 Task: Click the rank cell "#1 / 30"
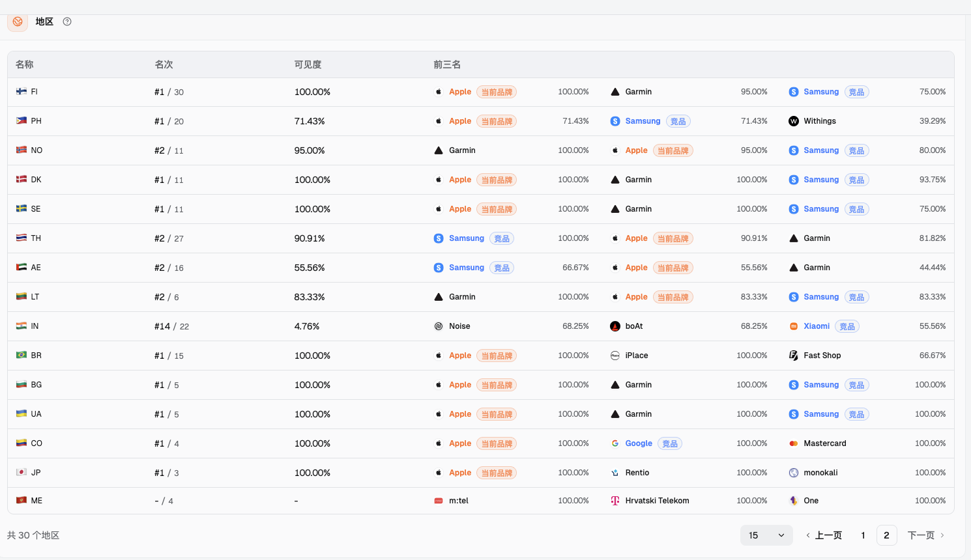(x=169, y=92)
